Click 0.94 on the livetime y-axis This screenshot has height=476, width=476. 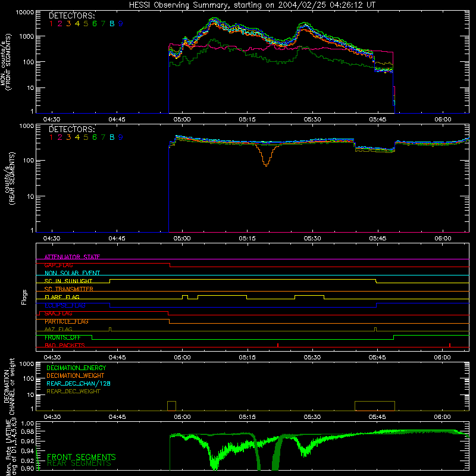[27, 451]
